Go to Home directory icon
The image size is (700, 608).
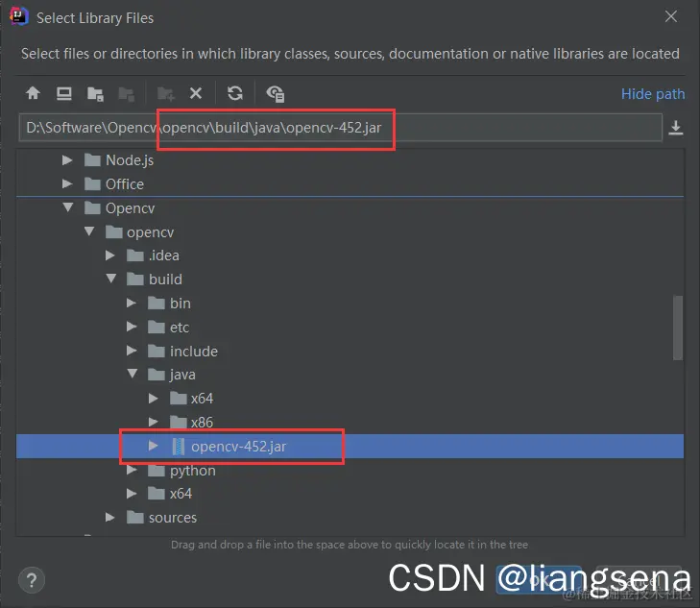pyautogui.click(x=33, y=93)
